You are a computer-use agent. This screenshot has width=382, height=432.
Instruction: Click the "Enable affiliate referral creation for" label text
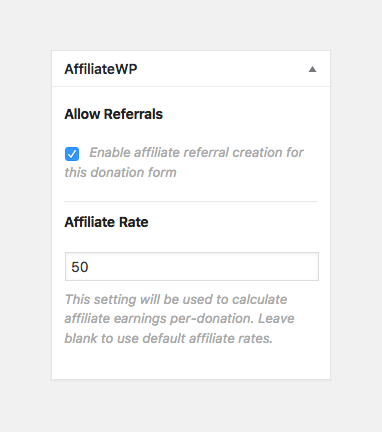tap(196, 152)
